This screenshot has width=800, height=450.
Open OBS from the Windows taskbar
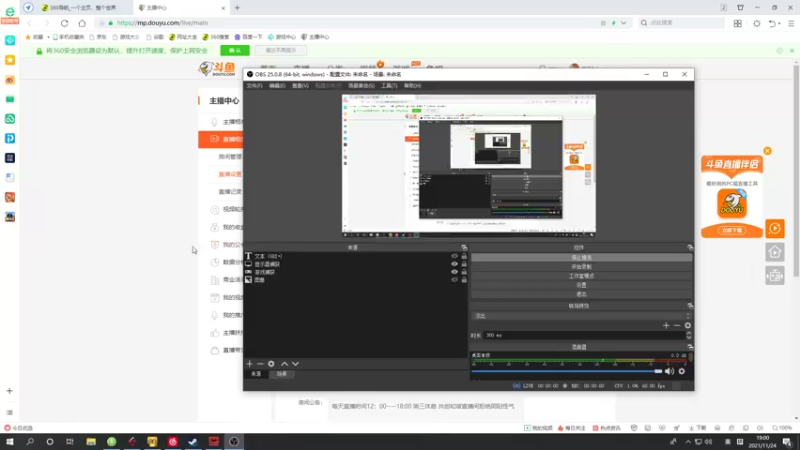[234, 442]
